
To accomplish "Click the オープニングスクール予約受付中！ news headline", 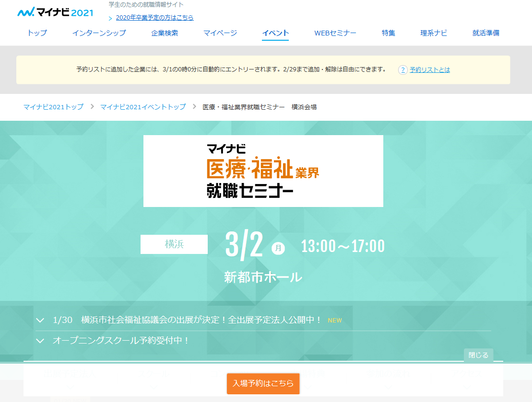I will (121, 340).
